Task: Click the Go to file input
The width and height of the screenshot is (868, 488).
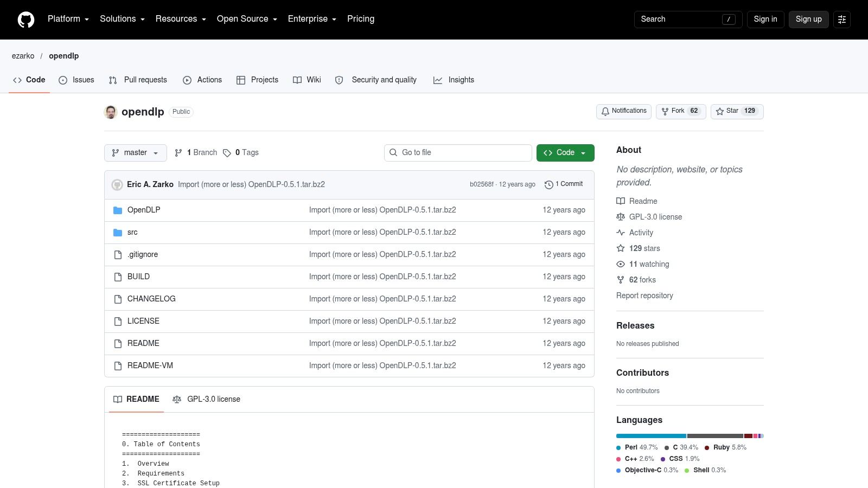Action: click(458, 153)
